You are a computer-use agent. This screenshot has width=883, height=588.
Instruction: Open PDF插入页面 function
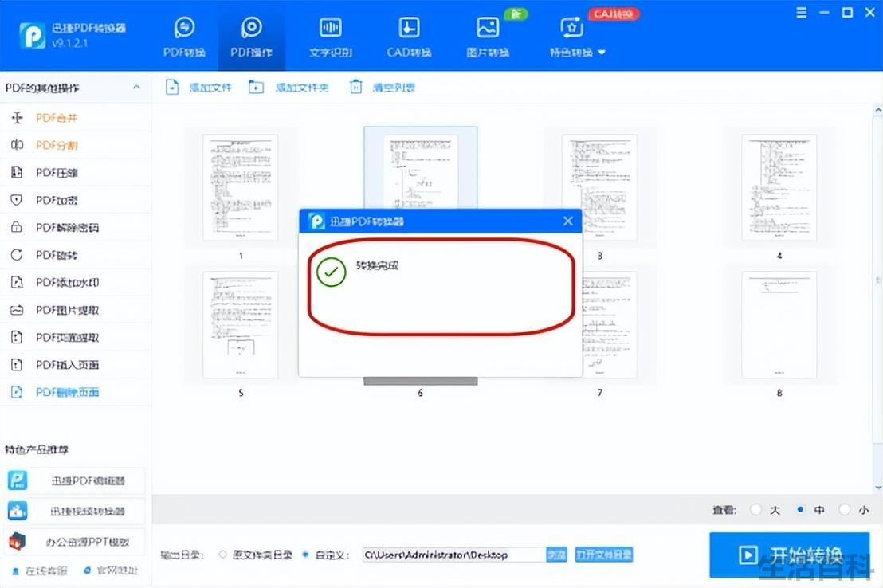point(76,365)
